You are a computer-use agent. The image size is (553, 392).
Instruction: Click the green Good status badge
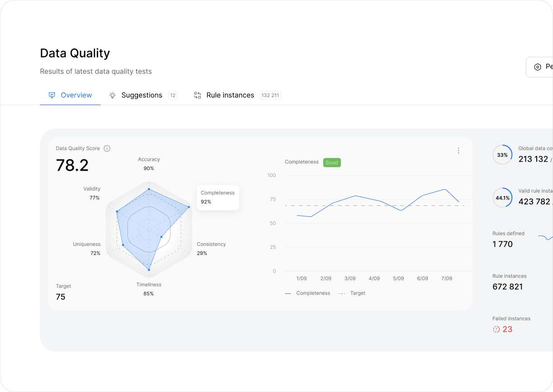coord(332,163)
